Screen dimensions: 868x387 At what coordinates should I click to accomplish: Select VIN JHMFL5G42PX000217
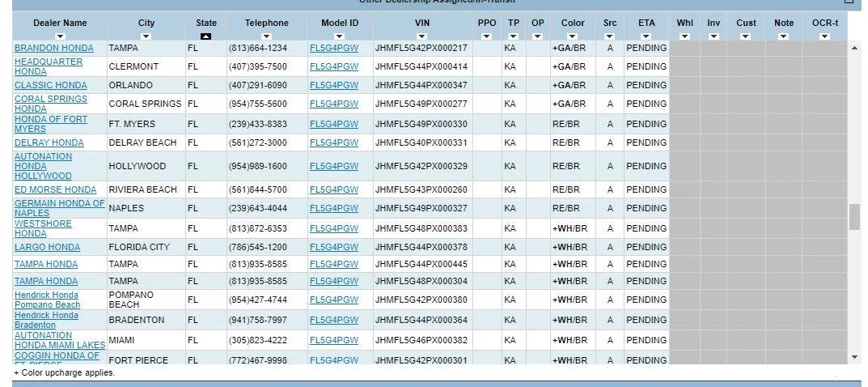point(421,48)
